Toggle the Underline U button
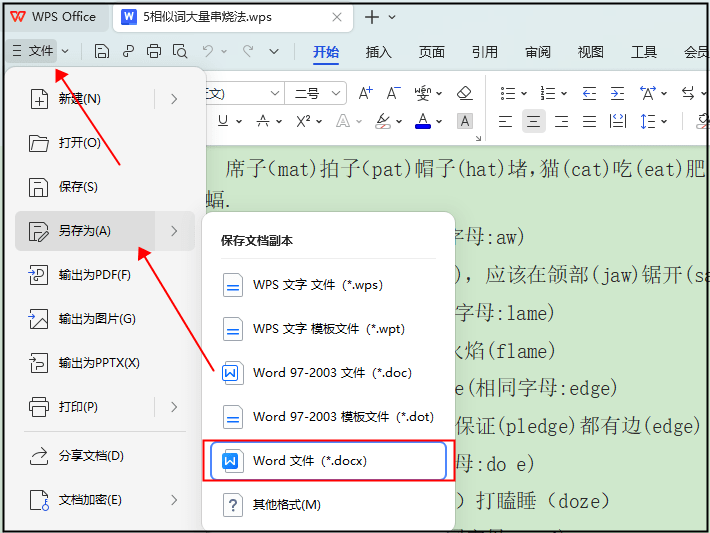This screenshot has width=710, height=533. (x=223, y=121)
